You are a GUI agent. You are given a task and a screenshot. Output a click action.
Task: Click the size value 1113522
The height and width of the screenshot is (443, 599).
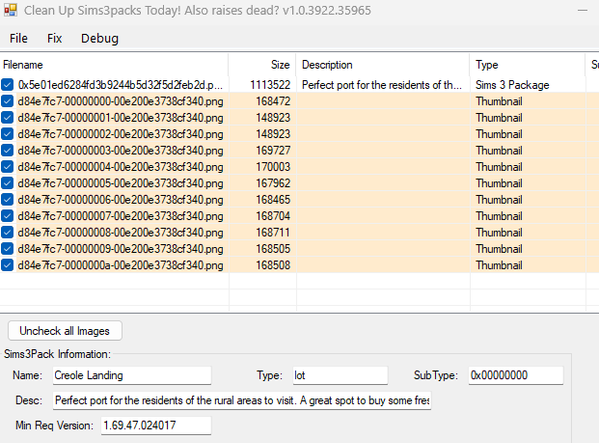click(270, 85)
